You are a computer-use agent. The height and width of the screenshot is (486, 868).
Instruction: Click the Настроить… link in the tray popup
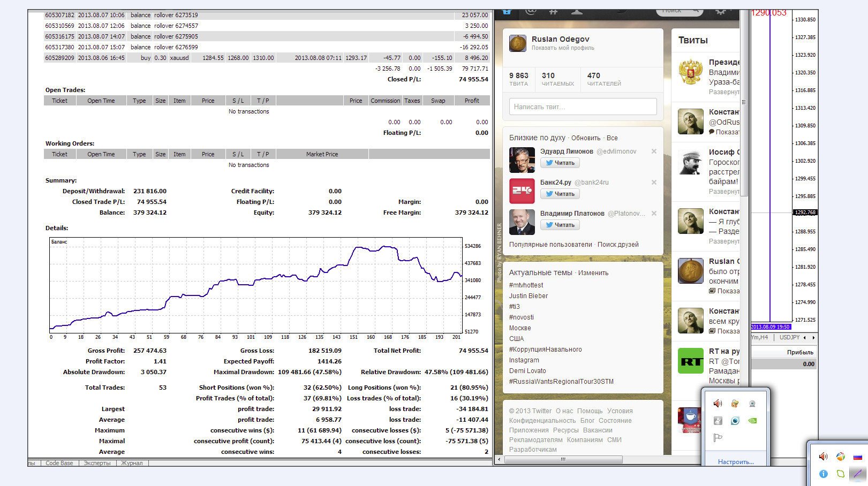coord(736,462)
